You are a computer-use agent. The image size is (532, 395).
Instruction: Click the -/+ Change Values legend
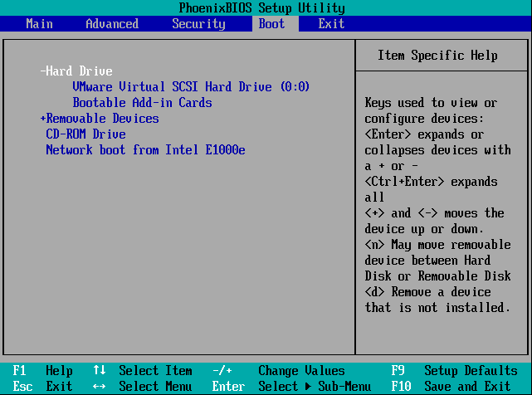[x=279, y=371]
